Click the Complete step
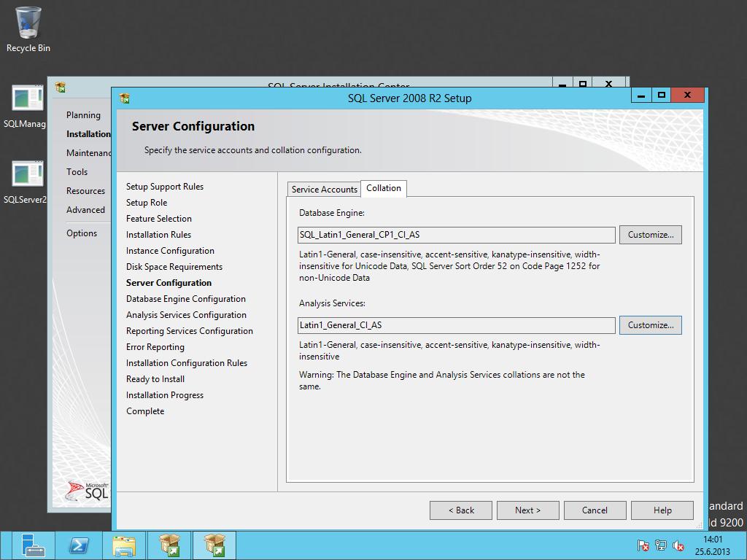 coord(145,411)
